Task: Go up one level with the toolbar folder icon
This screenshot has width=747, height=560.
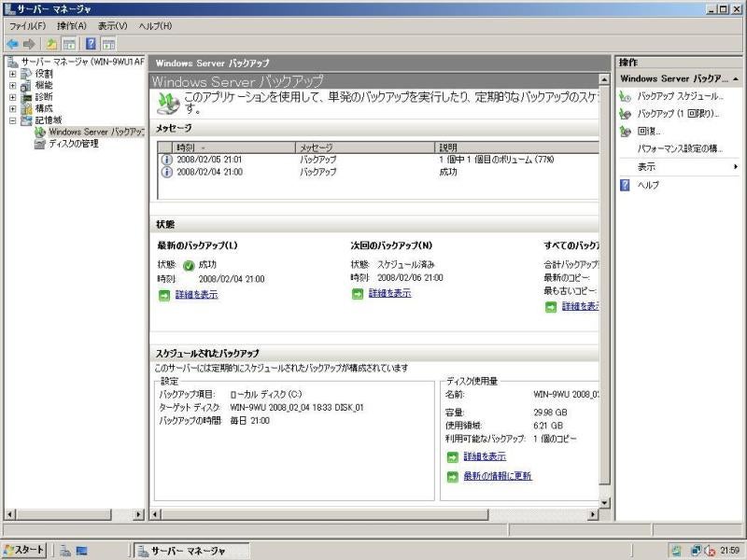Action: 51,44
